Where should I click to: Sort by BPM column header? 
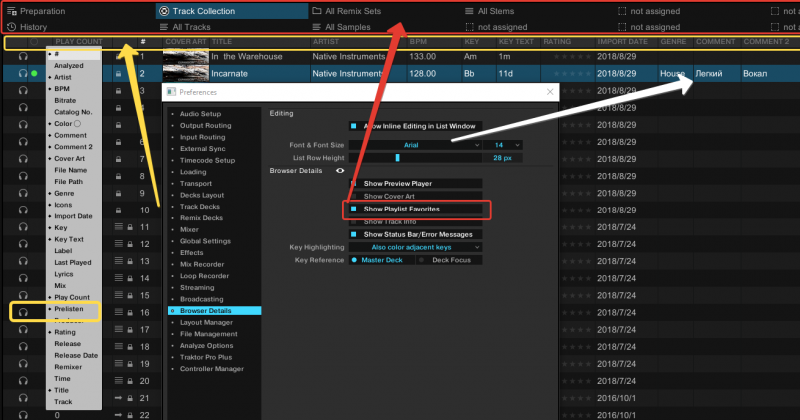point(418,42)
